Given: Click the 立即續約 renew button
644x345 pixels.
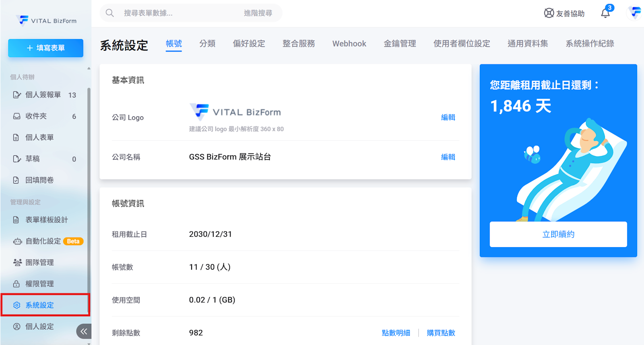Looking at the screenshot, I should [x=558, y=234].
